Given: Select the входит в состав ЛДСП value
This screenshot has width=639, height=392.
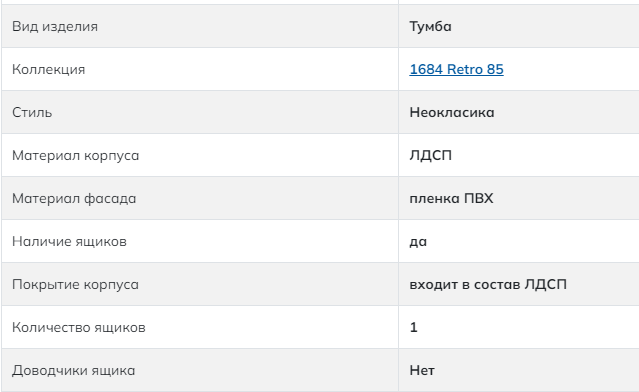Looking at the screenshot, I should (488, 284).
